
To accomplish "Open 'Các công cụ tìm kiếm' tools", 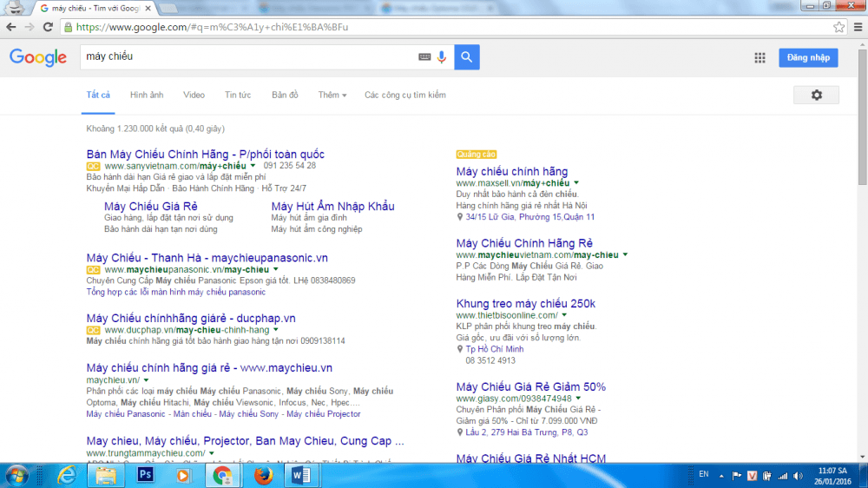I will pyautogui.click(x=405, y=96).
